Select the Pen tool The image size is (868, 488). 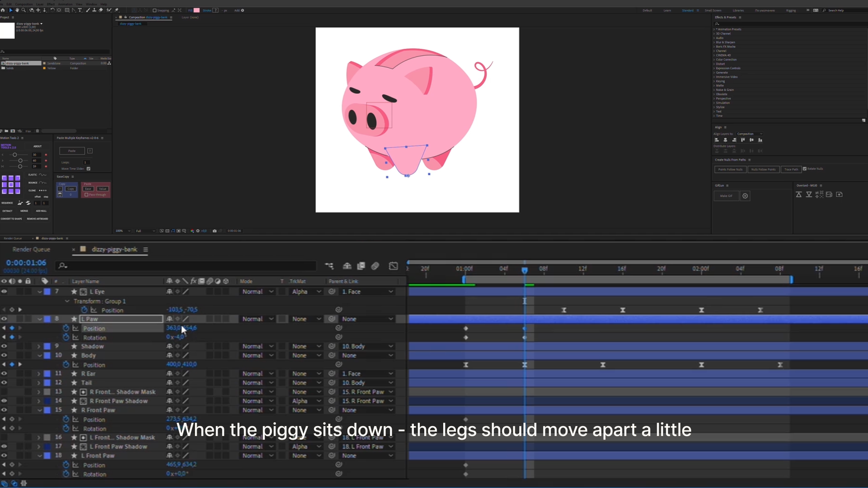[74, 10]
